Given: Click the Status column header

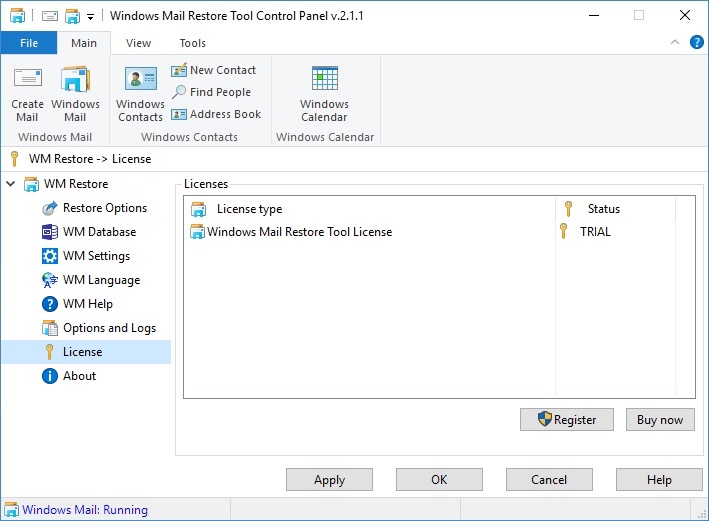Looking at the screenshot, I should point(615,209).
